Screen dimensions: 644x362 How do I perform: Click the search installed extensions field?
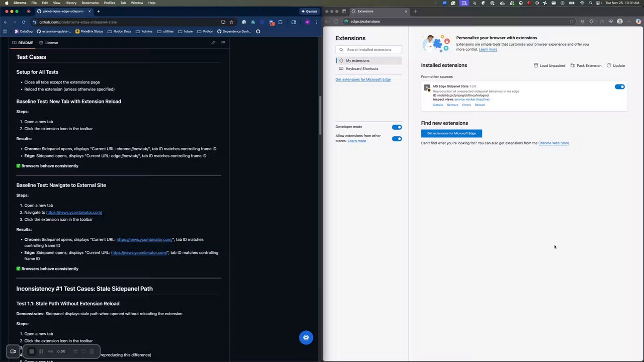[369, 50]
